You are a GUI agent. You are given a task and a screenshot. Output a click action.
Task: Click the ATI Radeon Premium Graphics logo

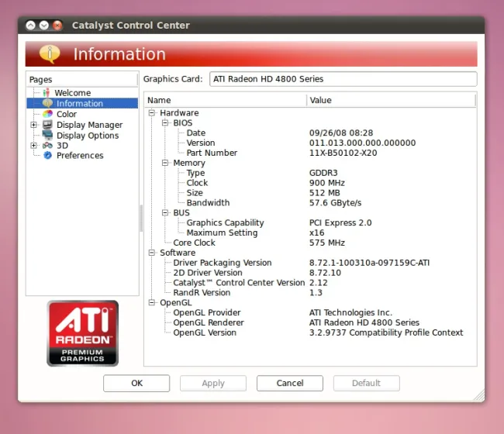83,333
